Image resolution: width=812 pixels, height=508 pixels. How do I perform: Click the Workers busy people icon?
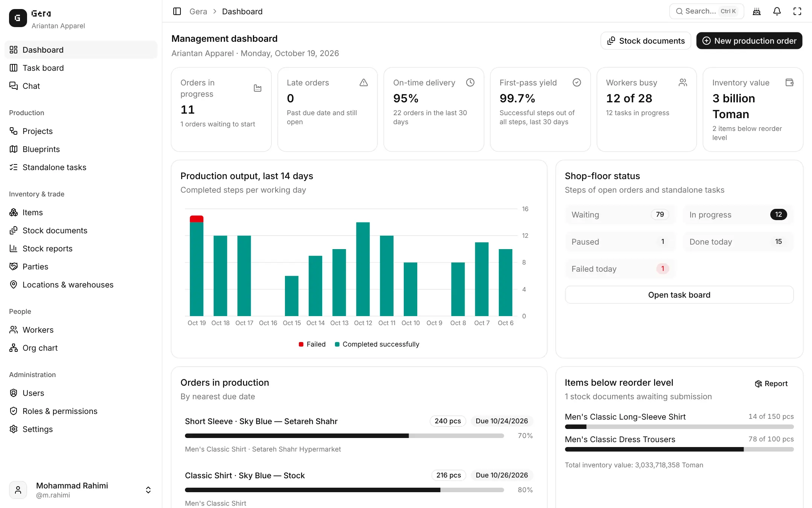(683, 82)
